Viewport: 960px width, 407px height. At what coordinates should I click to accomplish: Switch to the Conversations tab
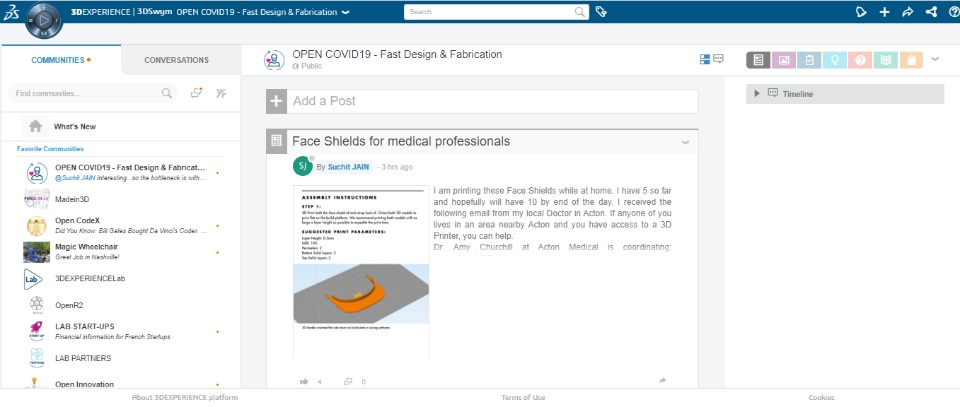pos(176,60)
